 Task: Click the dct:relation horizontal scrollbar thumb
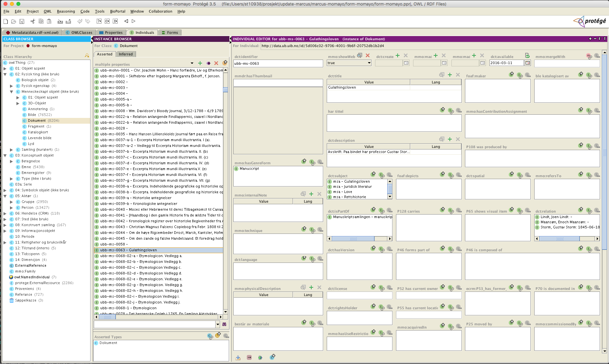(x=560, y=239)
